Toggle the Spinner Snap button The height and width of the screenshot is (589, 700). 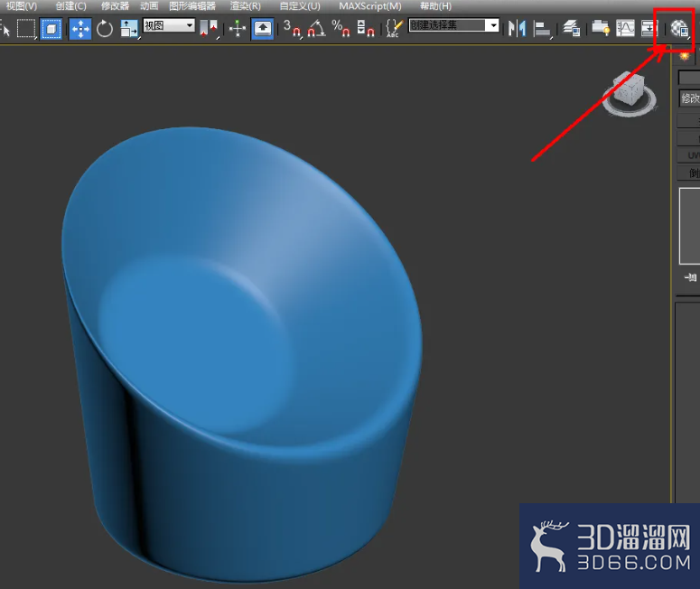366,29
